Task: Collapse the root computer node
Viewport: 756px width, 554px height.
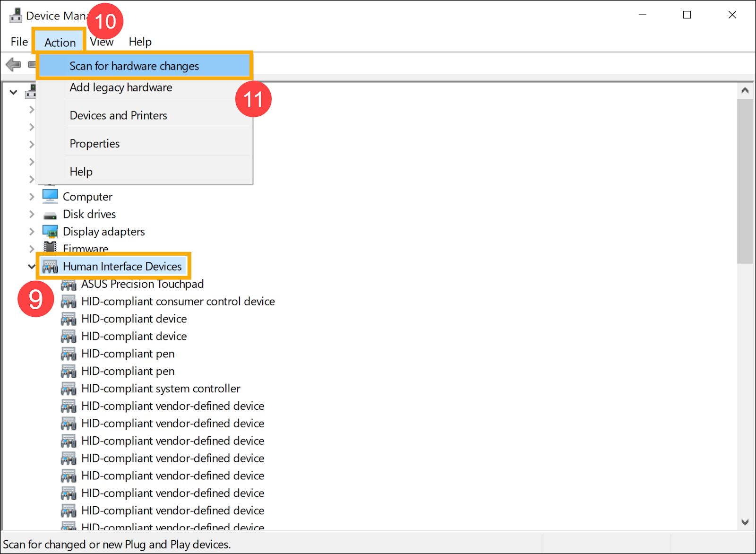Action: [x=14, y=92]
